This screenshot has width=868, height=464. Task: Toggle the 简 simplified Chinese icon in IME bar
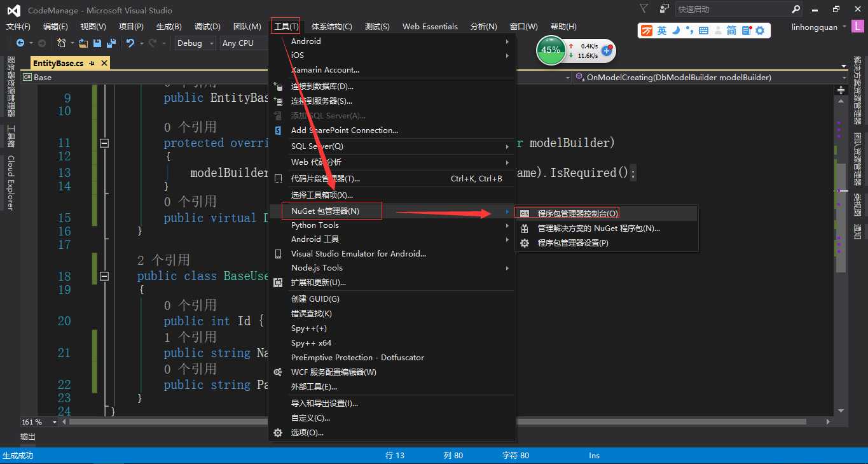tap(731, 31)
